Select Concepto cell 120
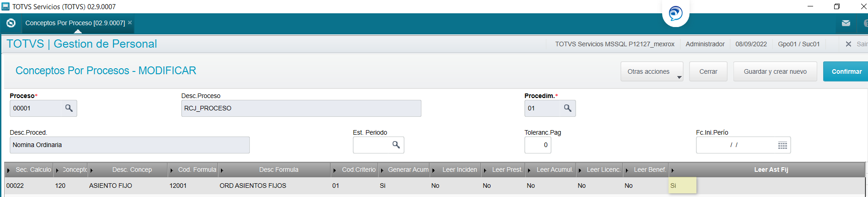 (x=70, y=186)
